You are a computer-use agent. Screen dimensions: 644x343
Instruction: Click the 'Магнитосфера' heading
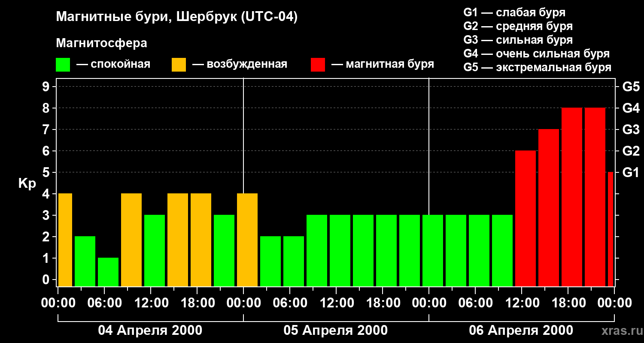[x=101, y=43]
